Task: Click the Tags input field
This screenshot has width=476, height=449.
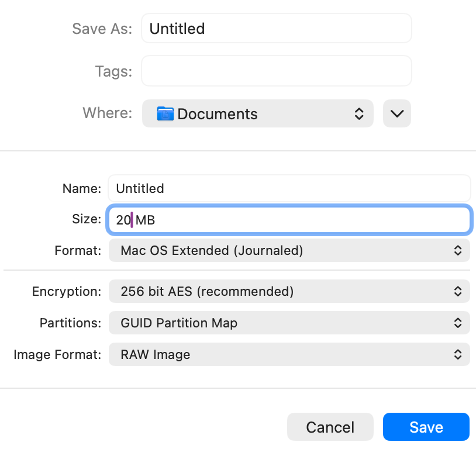Action: coord(276,71)
